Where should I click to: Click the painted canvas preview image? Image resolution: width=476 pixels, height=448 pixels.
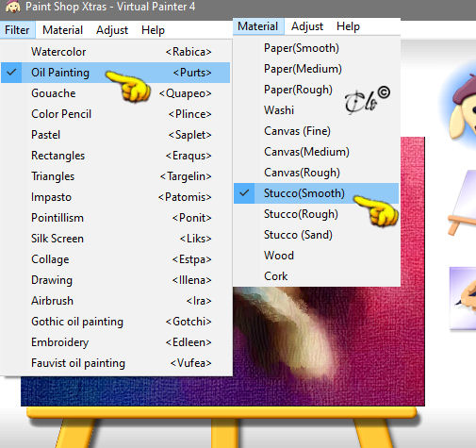click(x=328, y=346)
